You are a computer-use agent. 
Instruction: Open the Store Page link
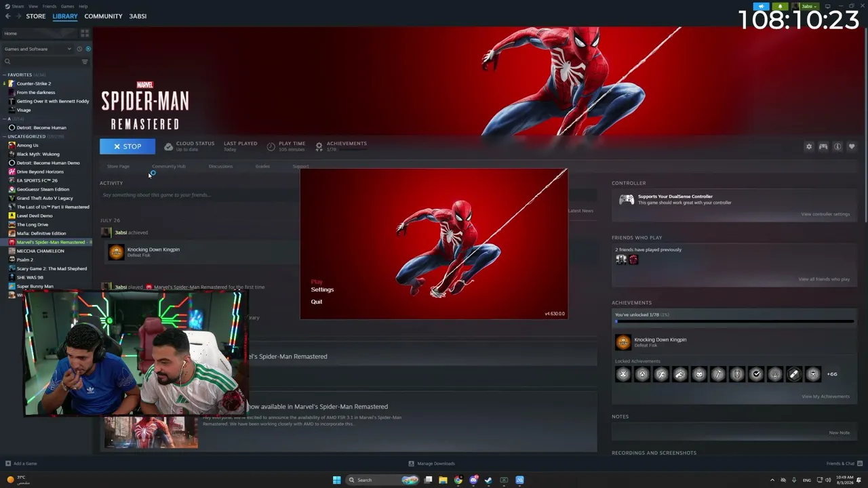pyautogui.click(x=118, y=166)
